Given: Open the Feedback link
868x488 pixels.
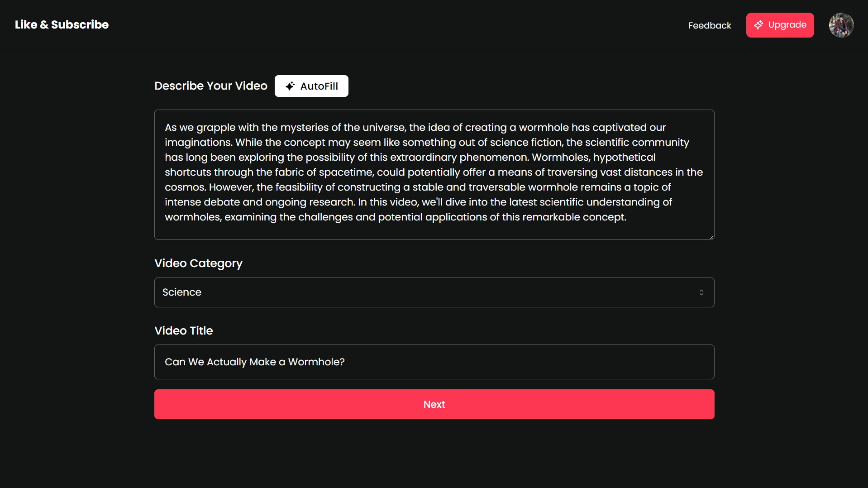Looking at the screenshot, I should [x=709, y=25].
